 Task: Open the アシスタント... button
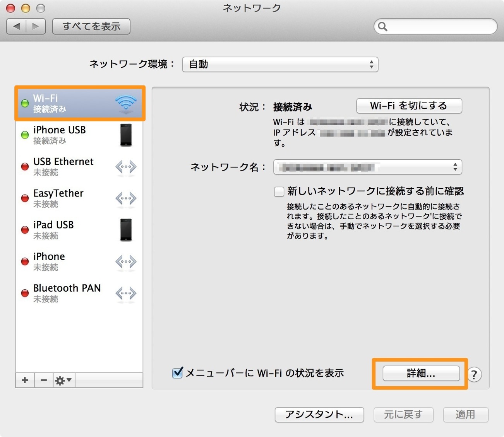pos(319,415)
